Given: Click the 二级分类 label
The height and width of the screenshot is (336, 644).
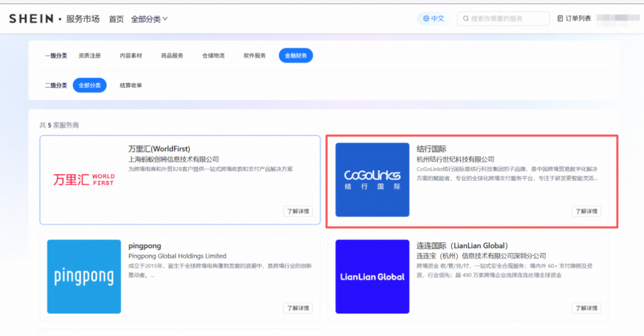Looking at the screenshot, I should click(x=56, y=85).
